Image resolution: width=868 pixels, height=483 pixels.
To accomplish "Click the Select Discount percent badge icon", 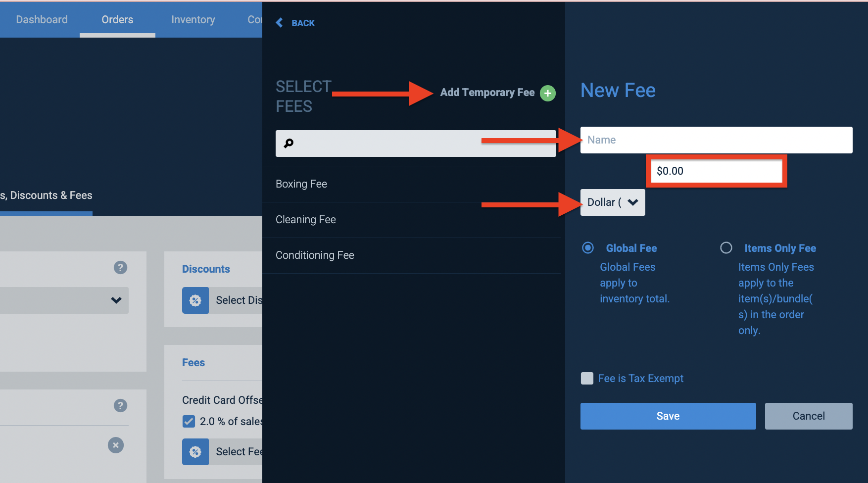I will click(195, 300).
